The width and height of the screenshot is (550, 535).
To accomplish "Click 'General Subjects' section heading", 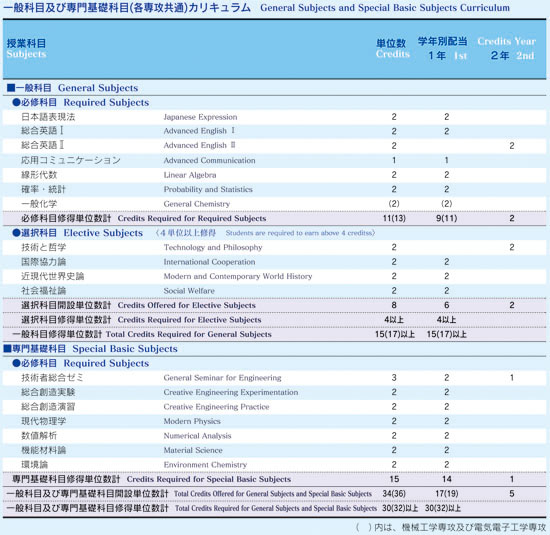I will coord(98,88).
